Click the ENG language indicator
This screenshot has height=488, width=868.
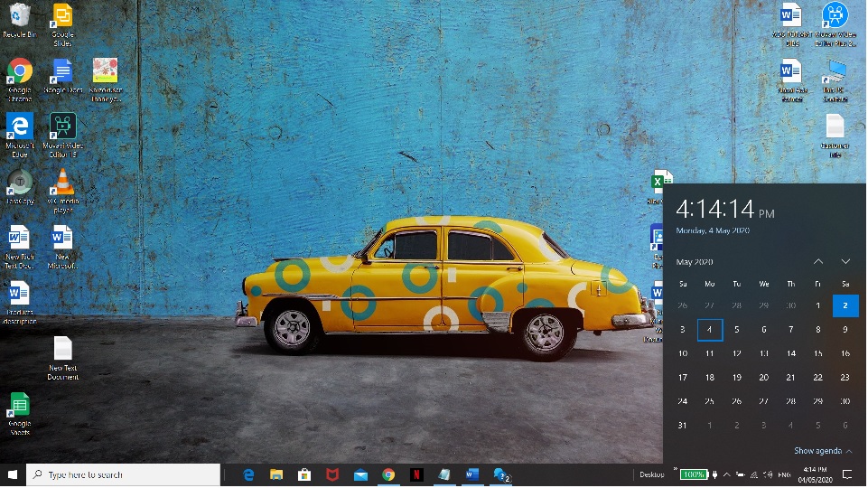click(784, 475)
